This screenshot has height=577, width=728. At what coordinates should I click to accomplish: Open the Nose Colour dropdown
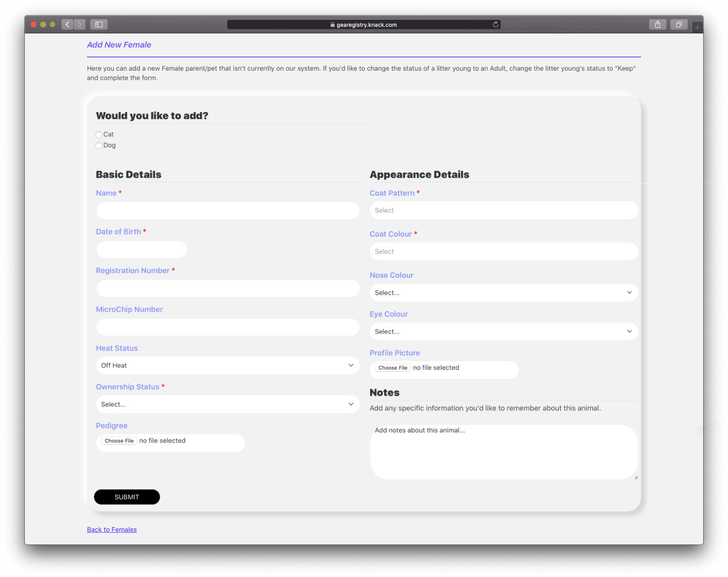pyautogui.click(x=504, y=293)
